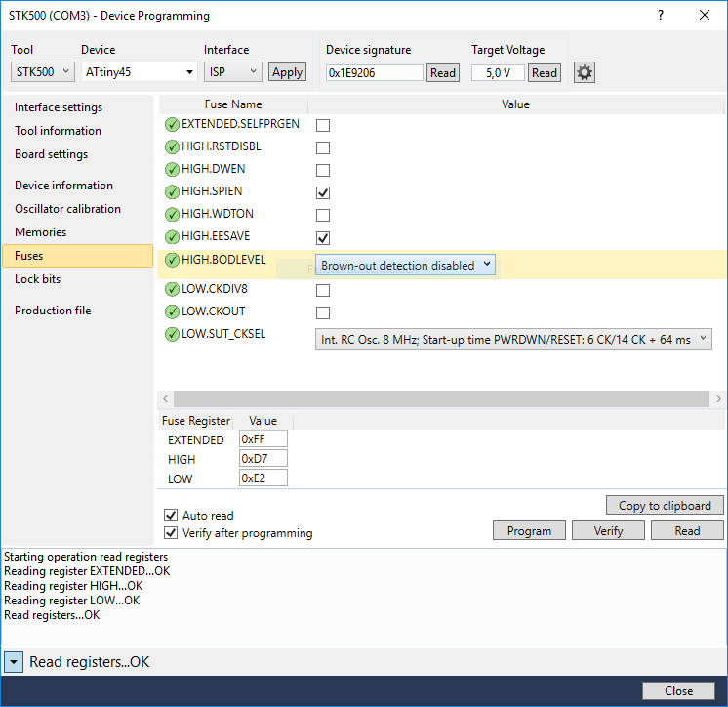
Task: Uncheck the HIGH.SPIEN checkbox
Action: 323,192
